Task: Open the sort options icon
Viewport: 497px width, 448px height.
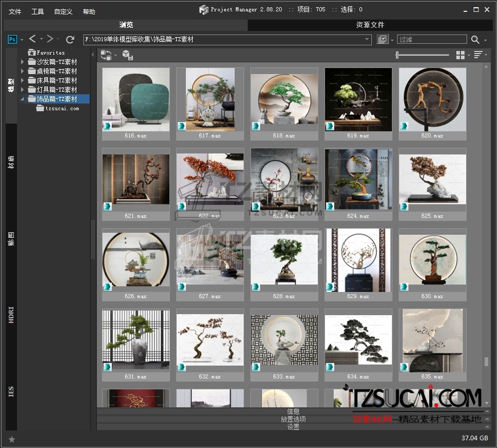Action: (x=478, y=55)
